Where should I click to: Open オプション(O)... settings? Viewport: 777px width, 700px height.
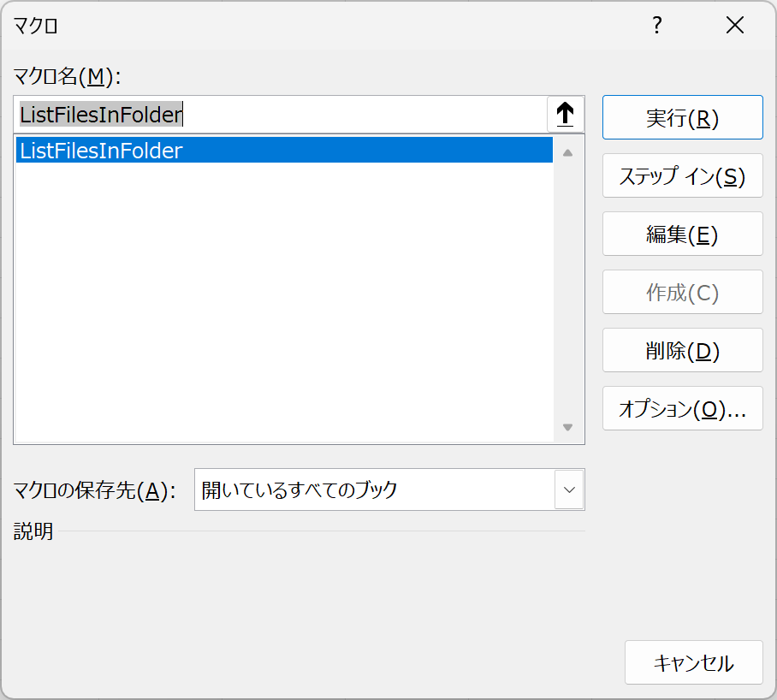[x=682, y=408]
